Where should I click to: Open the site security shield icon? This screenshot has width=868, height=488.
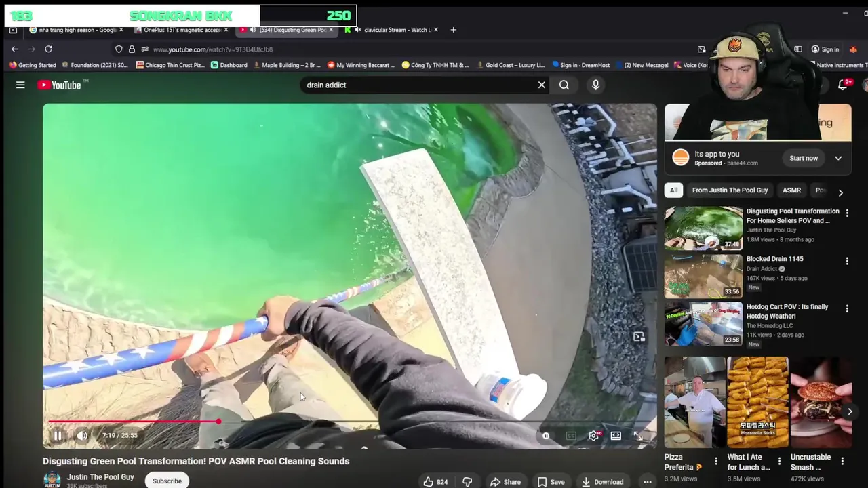(119, 49)
